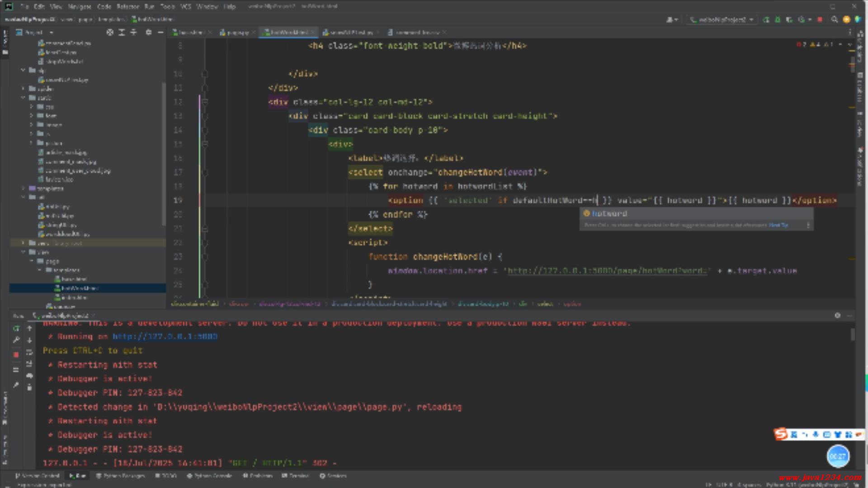Open Search Everywhere magnifier icon
The height and width of the screenshot is (488, 868).
[x=834, y=19]
